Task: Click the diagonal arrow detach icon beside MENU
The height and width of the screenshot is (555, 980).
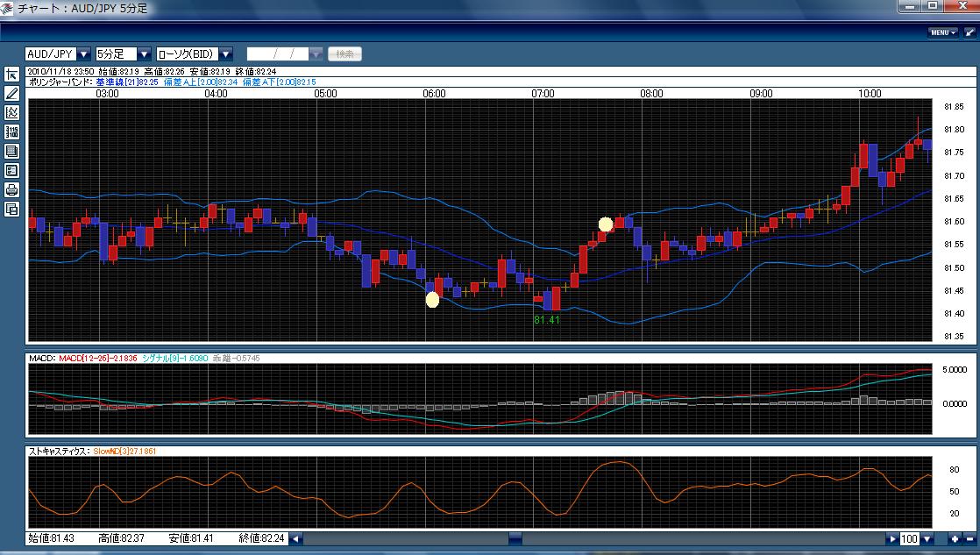Action: click(970, 32)
